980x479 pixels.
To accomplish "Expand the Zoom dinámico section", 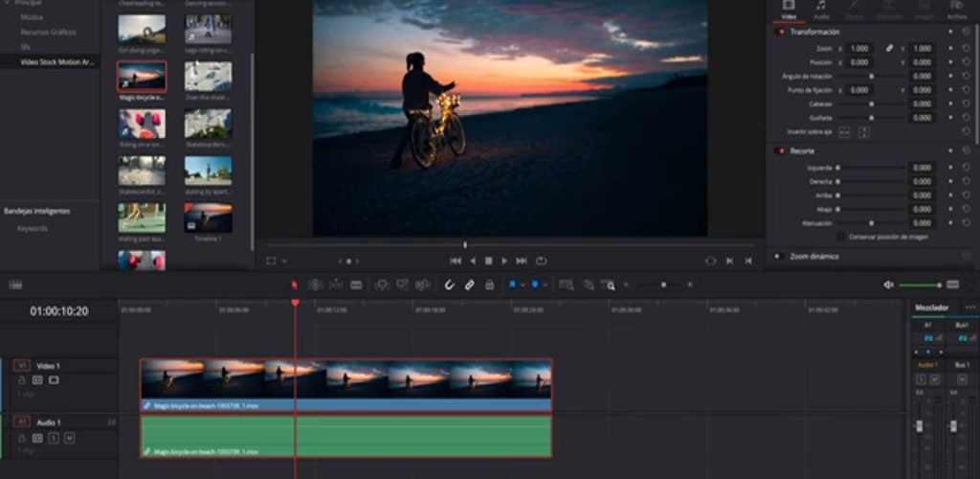I will coord(815,257).
